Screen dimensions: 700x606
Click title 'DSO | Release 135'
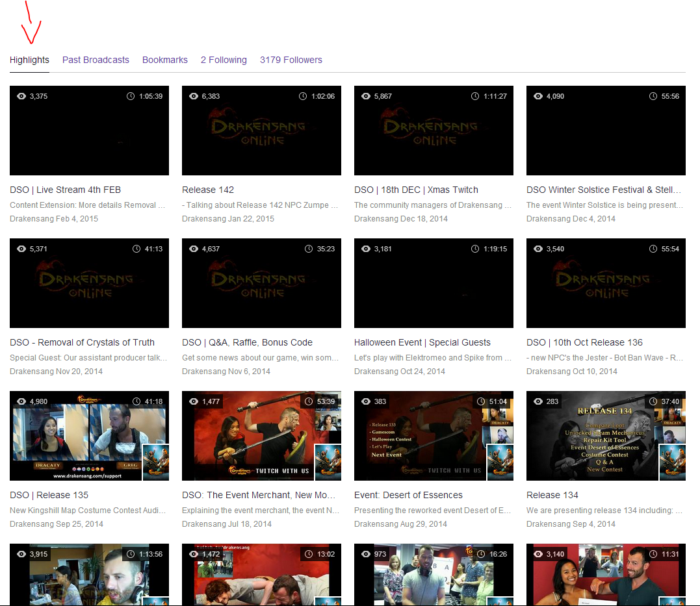(49, 495)
